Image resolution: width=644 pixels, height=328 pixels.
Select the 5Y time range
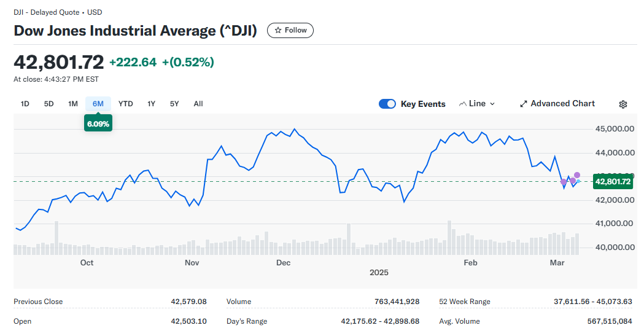coord(174,104)
